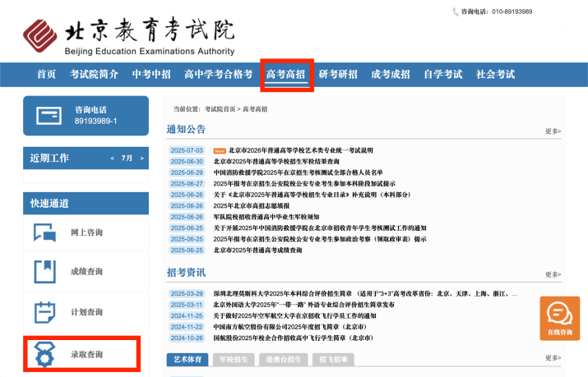Image resolution: width=588 pixels, height=377 pixels.
Task: Open 中国消防救援学院考核测试合格人员名单 notice
Action: point(299,172)
